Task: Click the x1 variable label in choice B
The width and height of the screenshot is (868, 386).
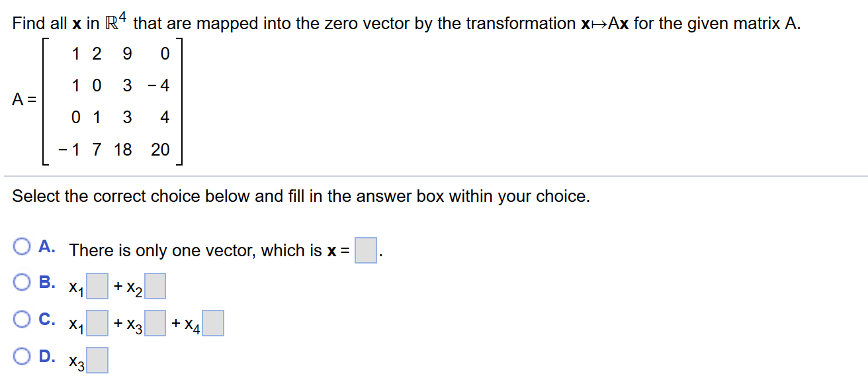Action: tap(75, 286)
